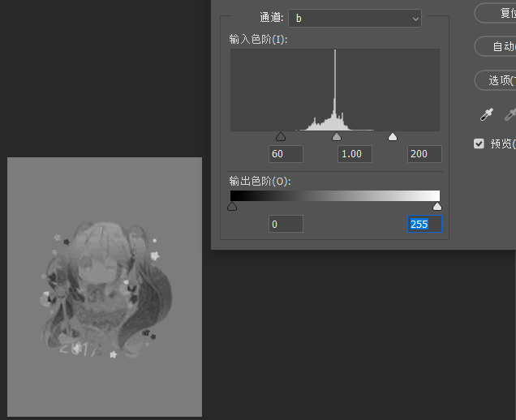Click the input midtone gamma slider handle

click(x=337, y=136)
